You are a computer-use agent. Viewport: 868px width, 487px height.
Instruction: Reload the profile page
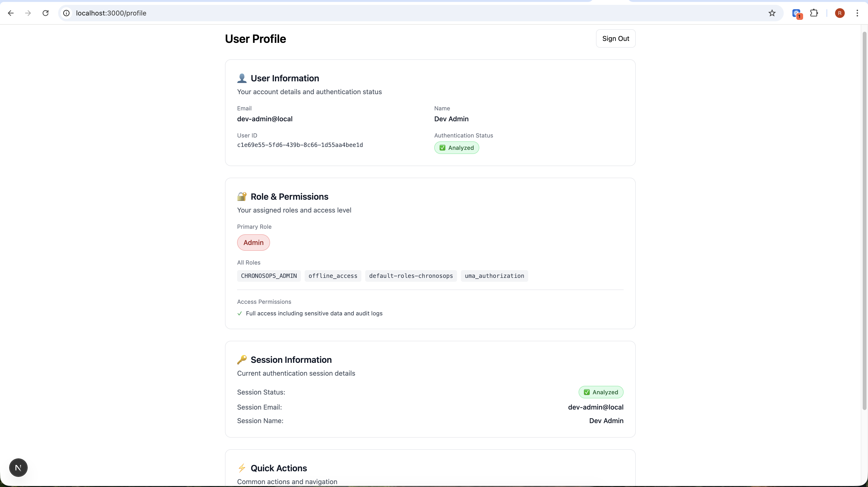pos(46,13)
